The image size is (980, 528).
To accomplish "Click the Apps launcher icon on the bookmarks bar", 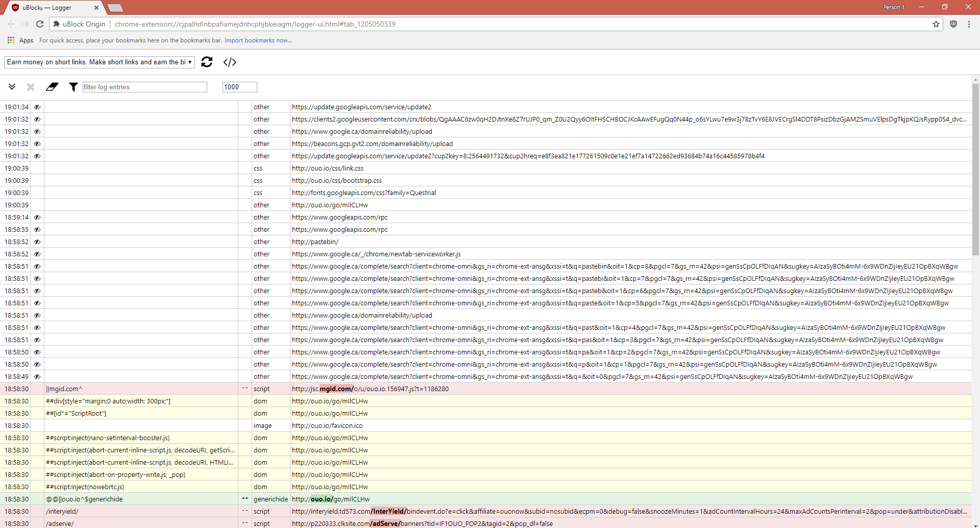I will [x=11, y=40].
